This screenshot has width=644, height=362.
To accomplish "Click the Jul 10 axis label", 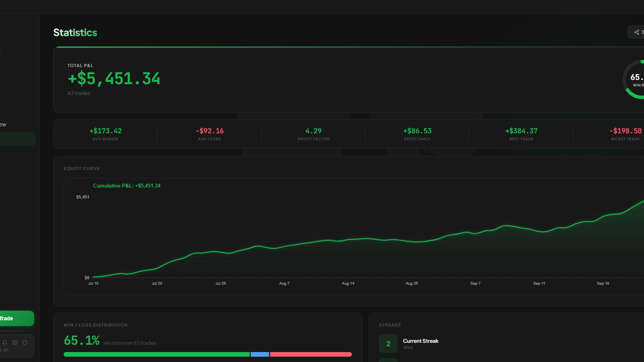I will [93, 283].
